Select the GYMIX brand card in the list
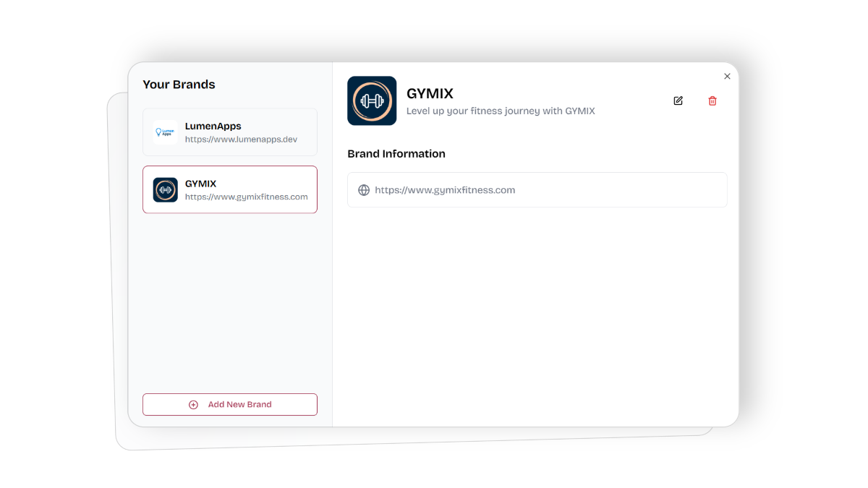Viewport: 868px width, 488px height. 230,189
